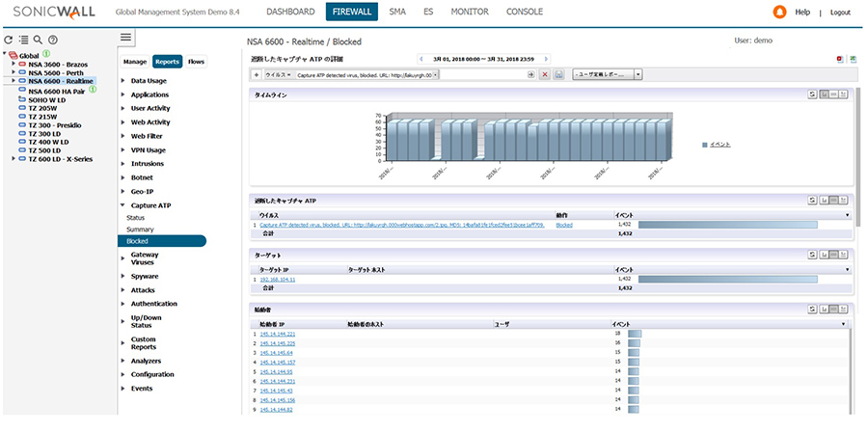
Task: Open the Capture ATP detected virus link
Action: pos(402,225)
